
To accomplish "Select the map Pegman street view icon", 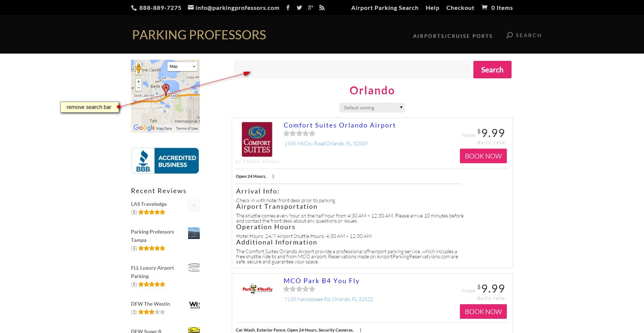I will click(138, 68).
